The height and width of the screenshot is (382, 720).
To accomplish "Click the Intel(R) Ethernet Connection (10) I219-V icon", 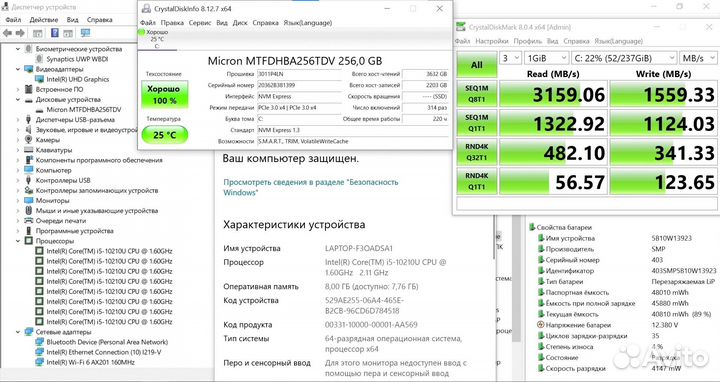I will coord(40,352).
